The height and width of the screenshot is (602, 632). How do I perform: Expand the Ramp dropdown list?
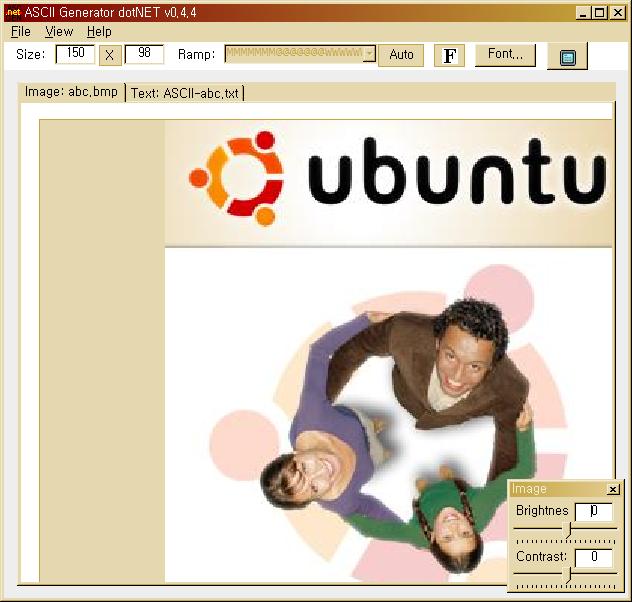click(x=369, y=54)
